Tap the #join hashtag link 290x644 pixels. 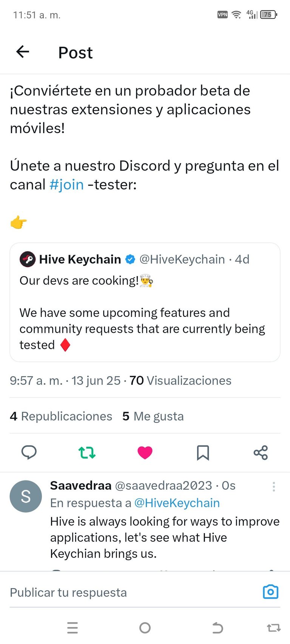66,184
